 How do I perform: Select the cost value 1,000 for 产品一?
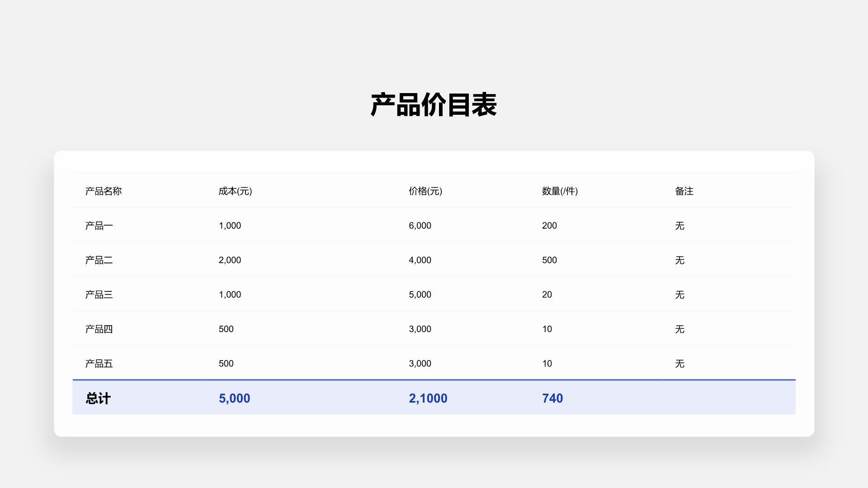click(230, 225)
